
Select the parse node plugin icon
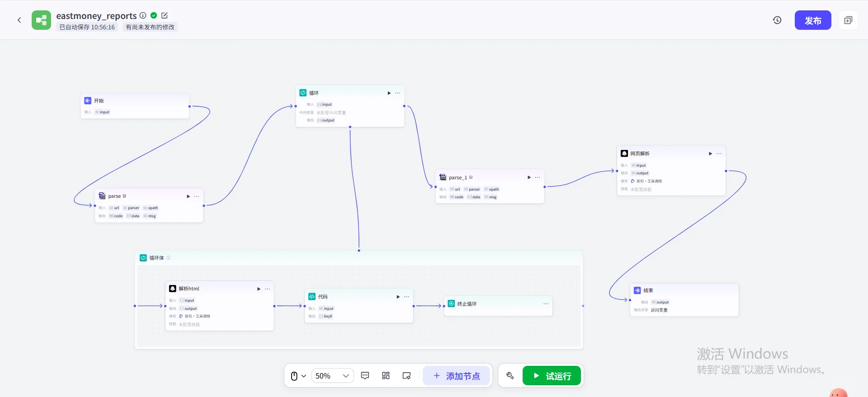click(x=102, y=196)
